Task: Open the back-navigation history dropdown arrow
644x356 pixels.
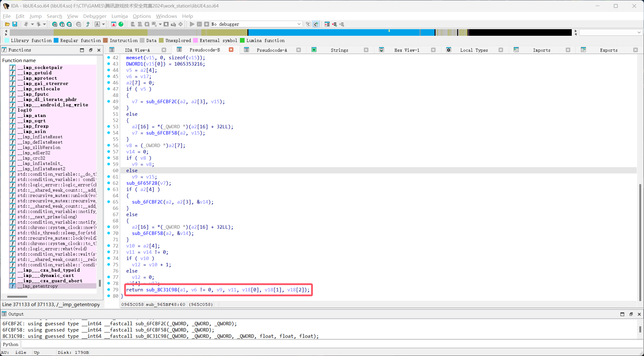Action: [x=32, y=24]
